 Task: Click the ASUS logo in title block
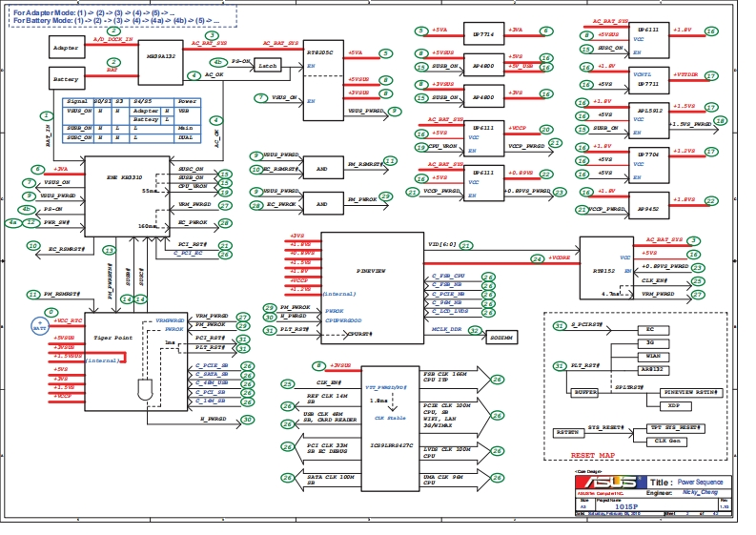597,484
